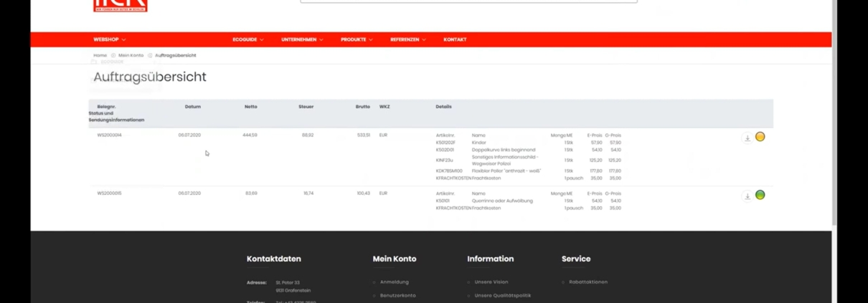Click the company logo at top left

tap(121, 6)
